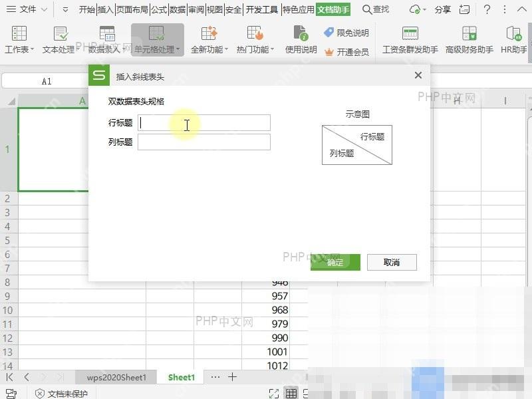Collapse the ribbon with the up arrow
The image size is (532, 399).
tap(522, 9)
